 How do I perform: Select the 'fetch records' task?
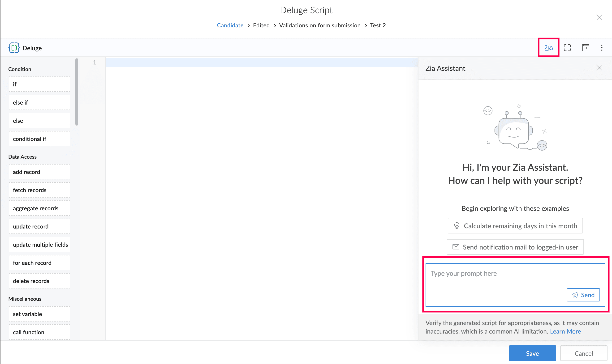coord(39,190)
